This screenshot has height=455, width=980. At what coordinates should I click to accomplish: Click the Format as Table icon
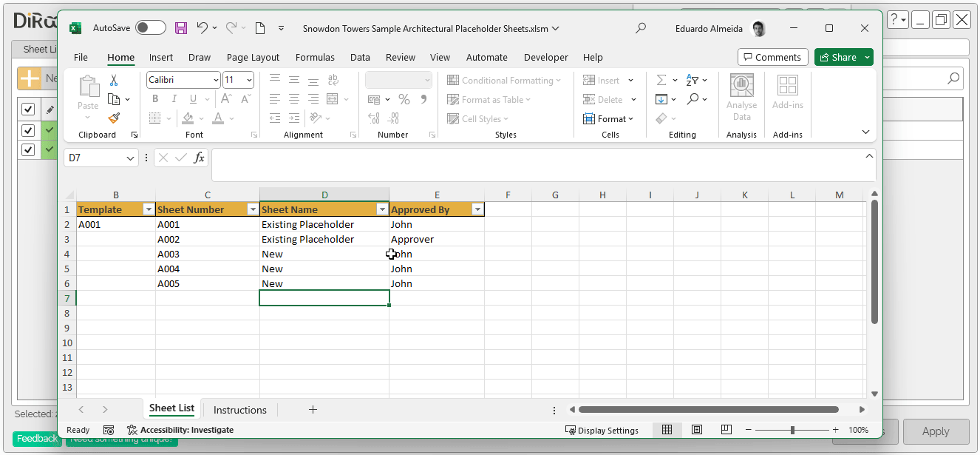(x=453, y=99)
